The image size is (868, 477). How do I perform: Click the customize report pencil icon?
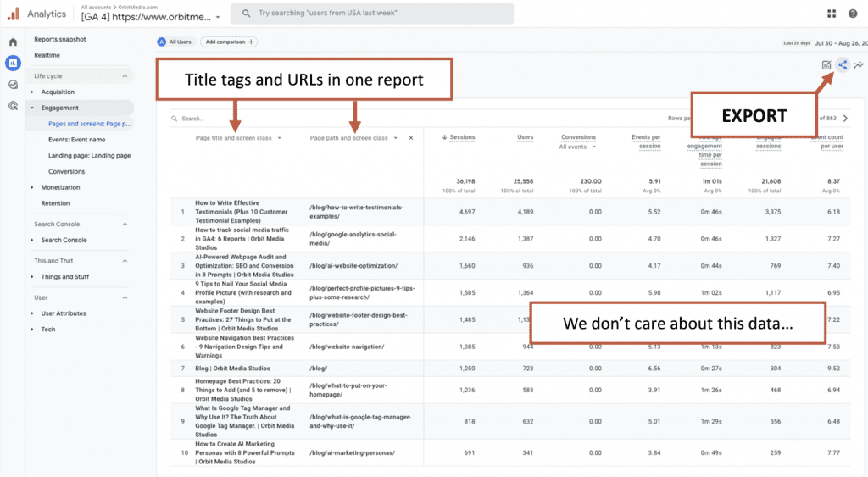826,65
